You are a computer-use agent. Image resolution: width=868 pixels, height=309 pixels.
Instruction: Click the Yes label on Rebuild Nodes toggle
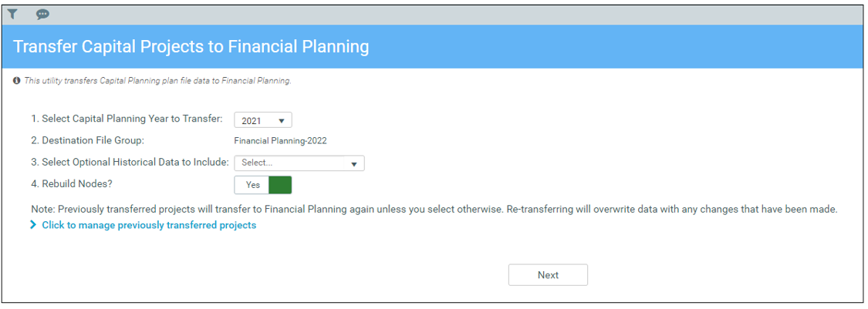pyautogui.click(x=252, y=185)
